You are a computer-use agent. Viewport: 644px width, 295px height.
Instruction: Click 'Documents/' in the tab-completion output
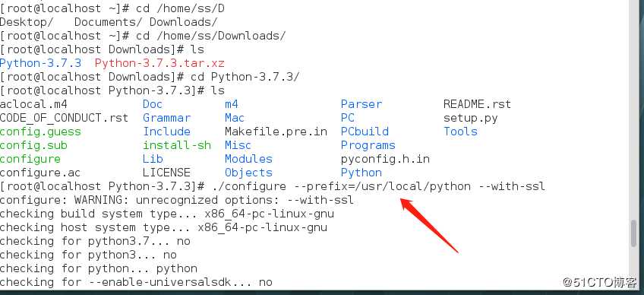109,22
